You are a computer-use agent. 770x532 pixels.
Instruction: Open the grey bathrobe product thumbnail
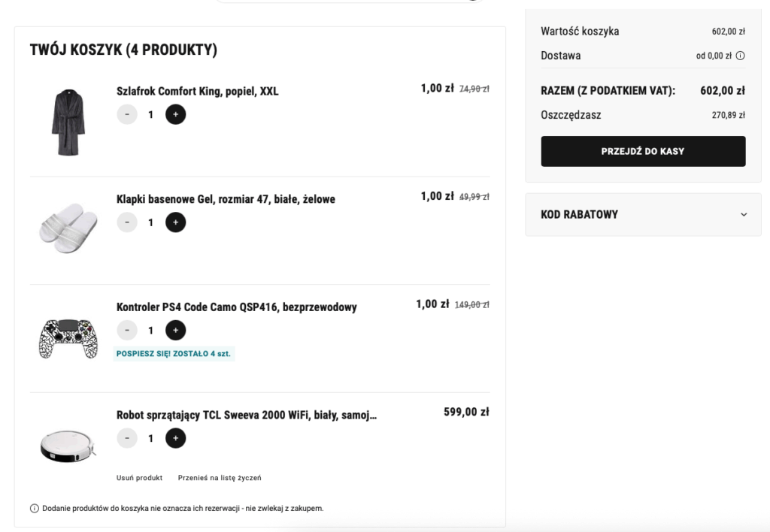coord(68,122)
